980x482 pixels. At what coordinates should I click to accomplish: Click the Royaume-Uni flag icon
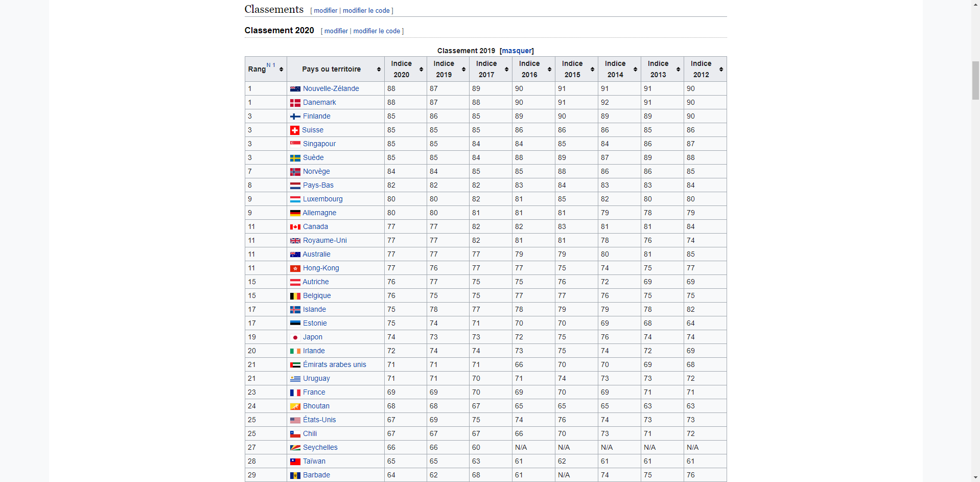pyautogui.click(x=295, y=241)
